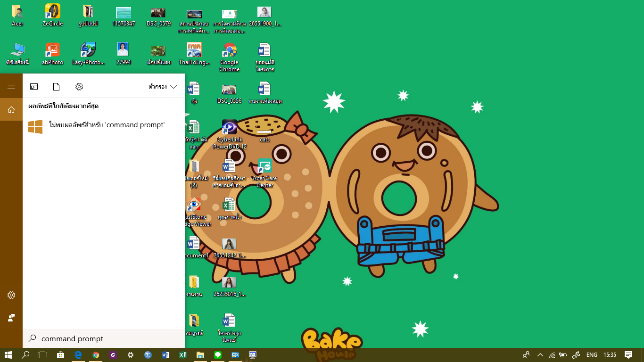This screenshot has height=362, width=644.
Task: Open Word from the taskbar
Action: [165, 355]
